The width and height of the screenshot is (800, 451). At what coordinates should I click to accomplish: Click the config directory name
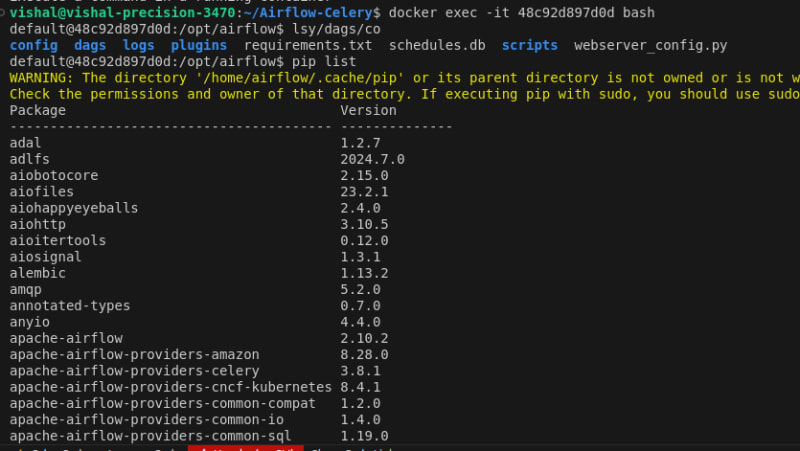pyautogui.click(x=33, y=46)
